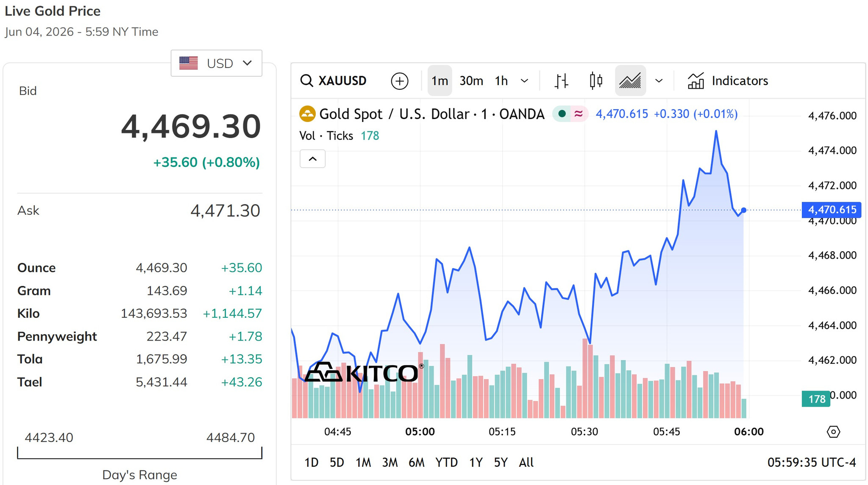Open the USD currency dropdown
Viewport: 868px width, 485px height.
click(216, 63)
